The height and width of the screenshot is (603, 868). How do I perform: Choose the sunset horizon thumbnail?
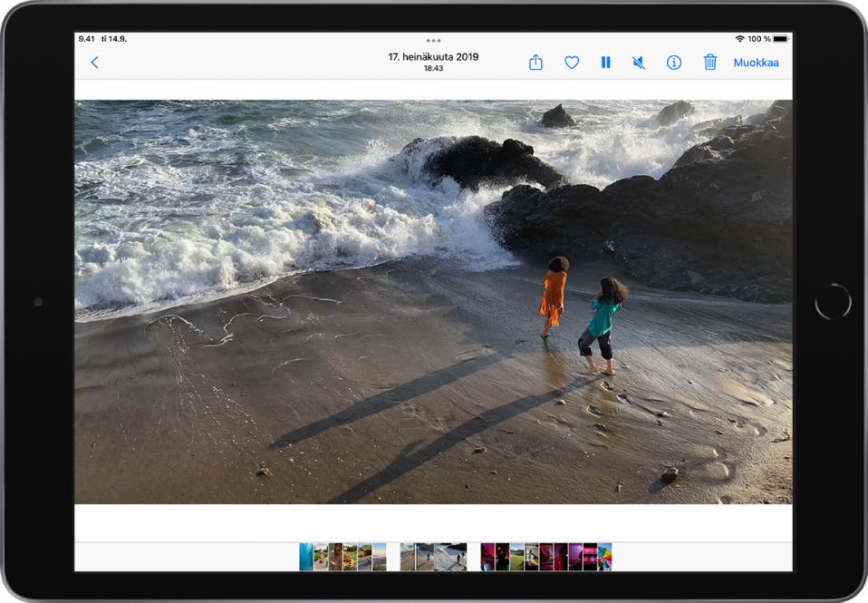[379, 557]
